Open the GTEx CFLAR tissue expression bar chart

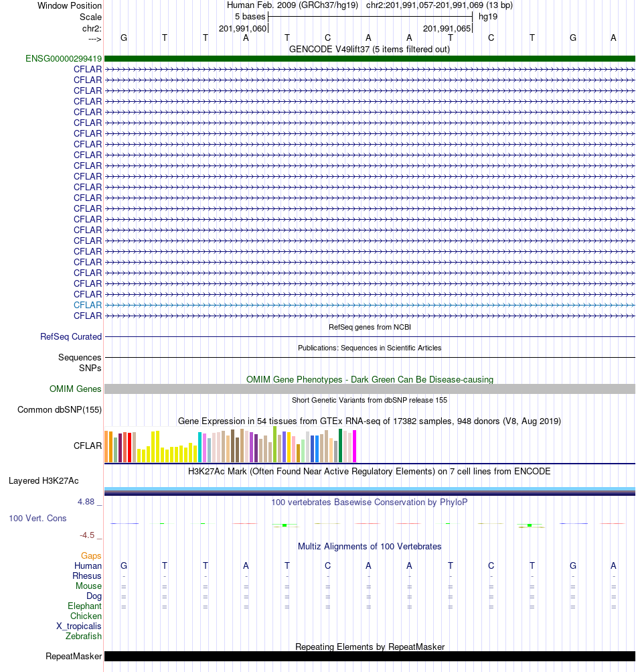point(230,444)
